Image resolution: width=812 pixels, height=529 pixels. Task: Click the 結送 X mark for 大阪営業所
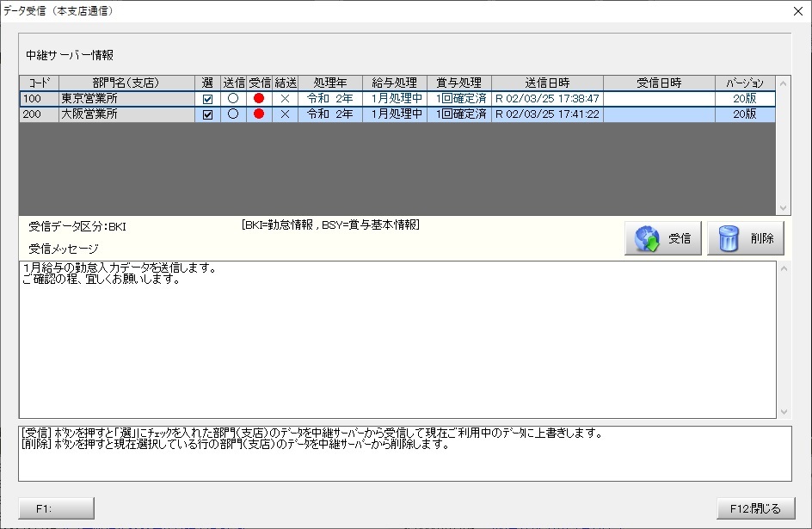[285, 114]
